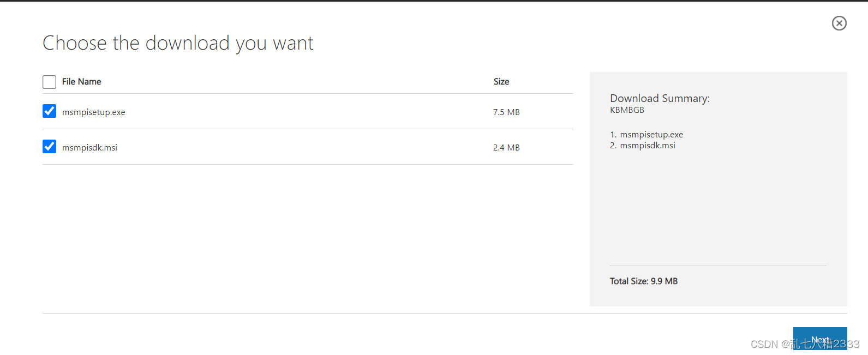Click the Size column header

click(501, 82)
